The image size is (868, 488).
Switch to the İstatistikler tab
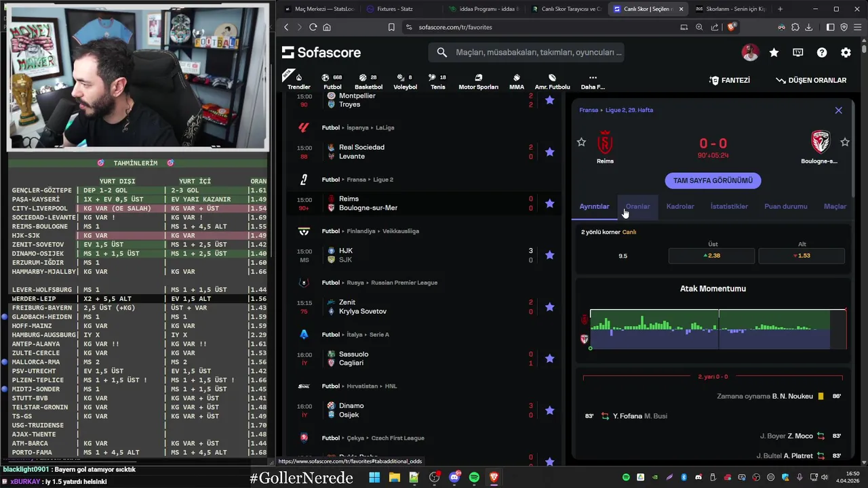(729, 207)
